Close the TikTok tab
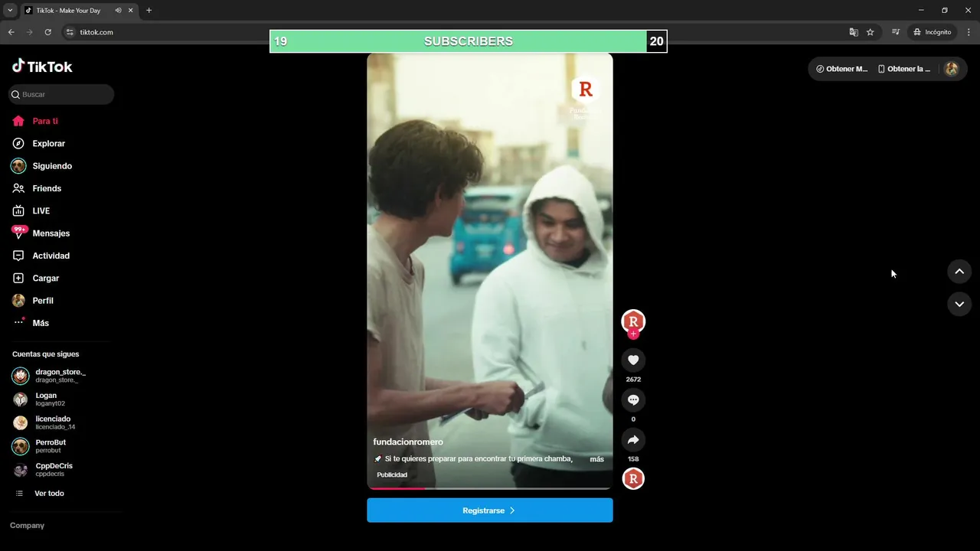The width and height of the screenshot is (980, 551). (131, 11)
